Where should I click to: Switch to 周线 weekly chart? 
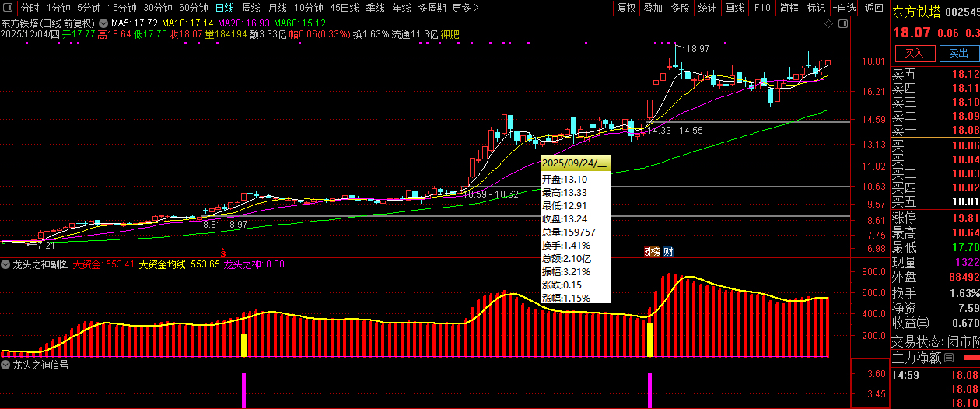click(251, 8)
